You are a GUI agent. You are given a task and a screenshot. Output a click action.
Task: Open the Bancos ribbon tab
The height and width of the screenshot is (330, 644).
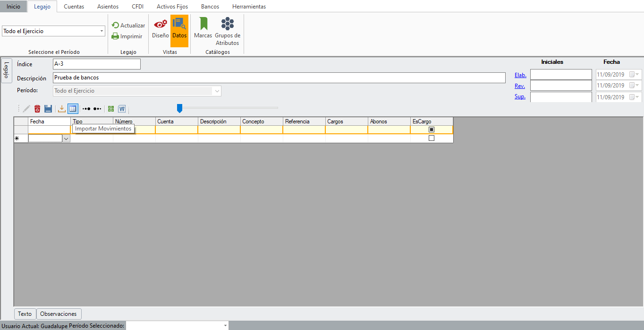(210, 7)
